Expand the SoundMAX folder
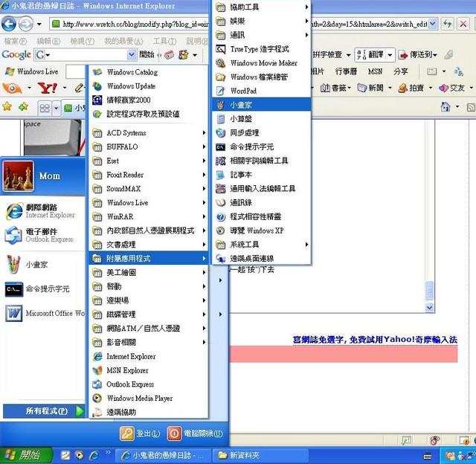The height and width of the screenshot is (464, 476). point(149,188)
